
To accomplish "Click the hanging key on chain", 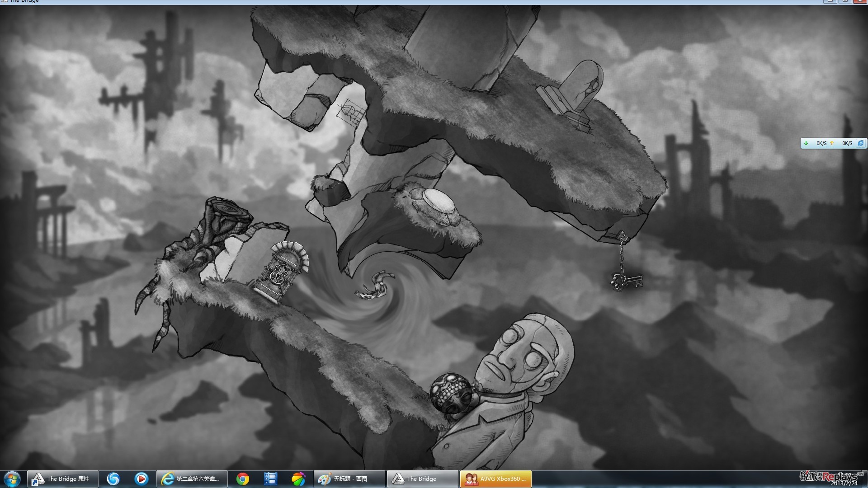I will point(627,281).
